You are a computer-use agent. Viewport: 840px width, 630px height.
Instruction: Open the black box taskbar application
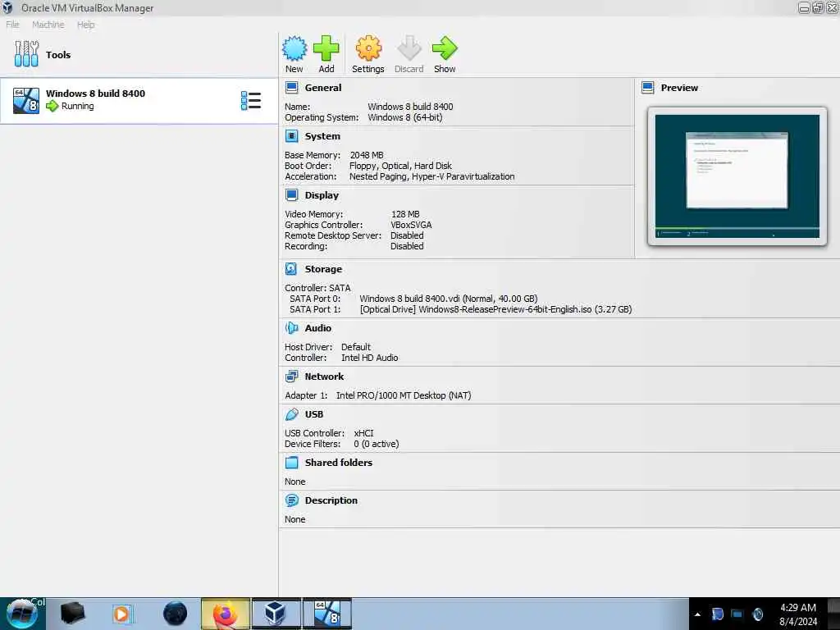(72, 614)
